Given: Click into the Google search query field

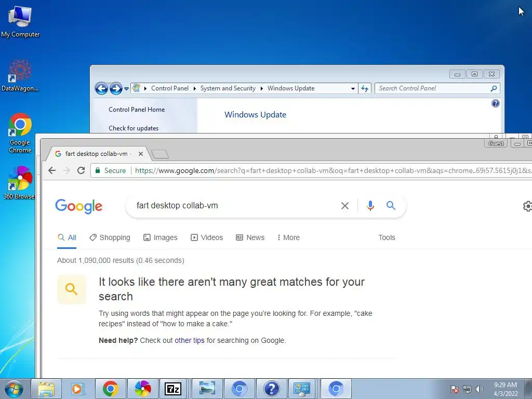Looking at the screenshot, I should (x=234, y=206).
